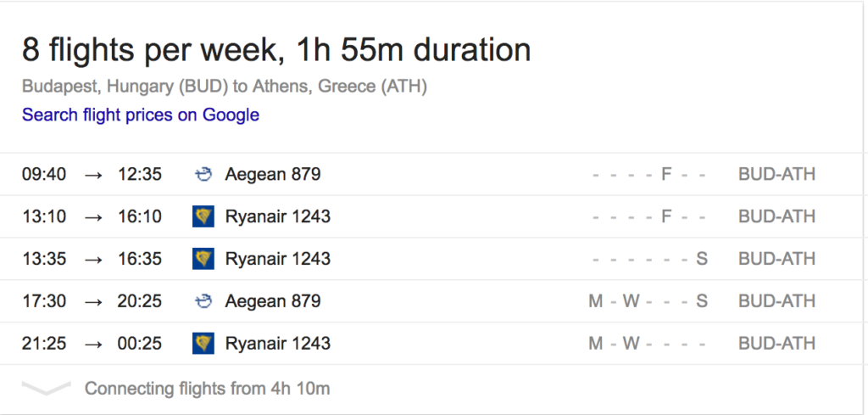Click BUD-ATH route label on 21:25 row

coord(776,344)
